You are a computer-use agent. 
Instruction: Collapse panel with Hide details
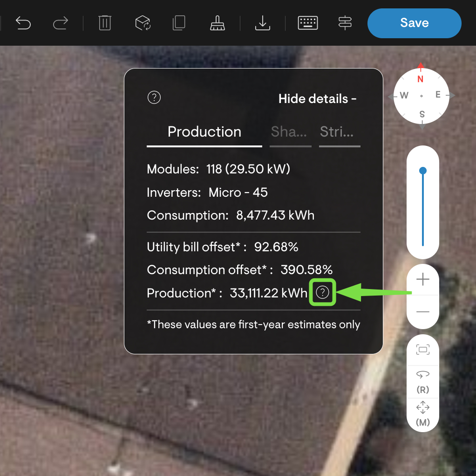317,99
